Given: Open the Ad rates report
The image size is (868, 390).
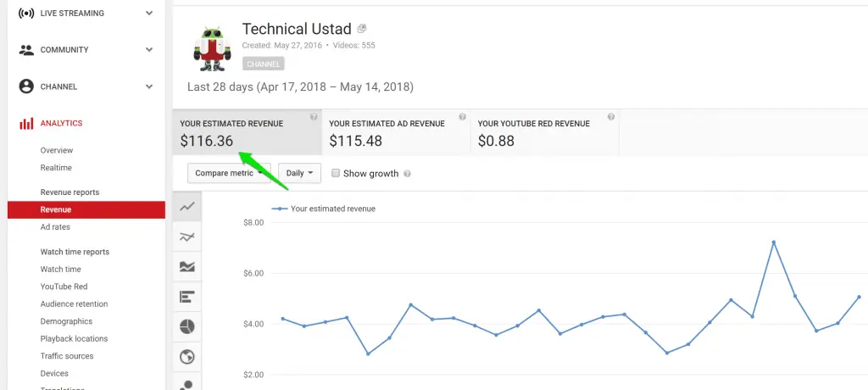Looking at the screenshot, I should 55,227.
